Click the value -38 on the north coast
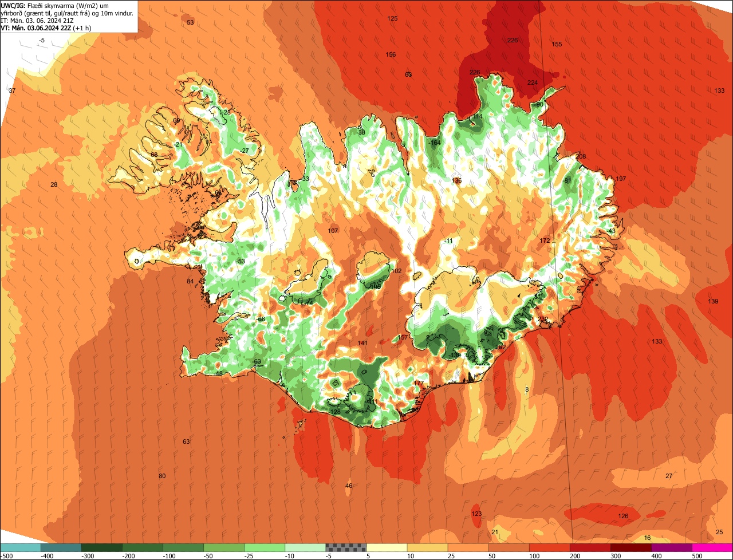Image resolution: width=733 pixels, height=560 pixels. click(361, 132)
